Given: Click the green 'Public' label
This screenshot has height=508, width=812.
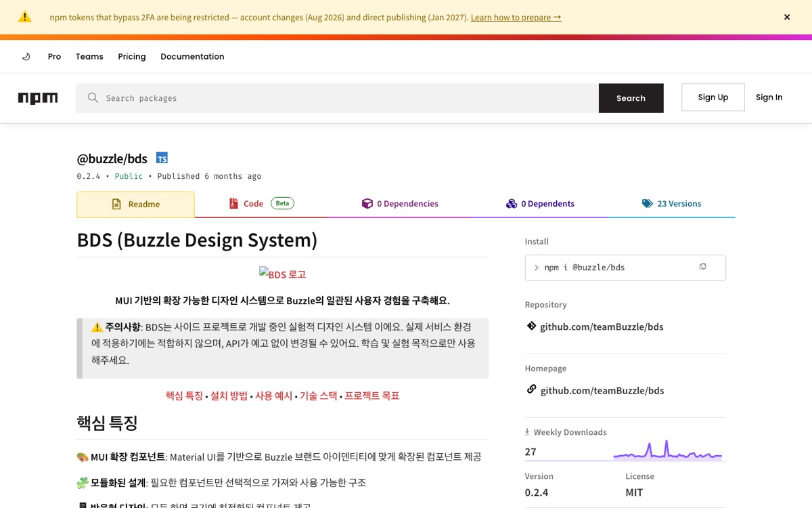Looking at the screenshot, I should (x=129, y=176).
